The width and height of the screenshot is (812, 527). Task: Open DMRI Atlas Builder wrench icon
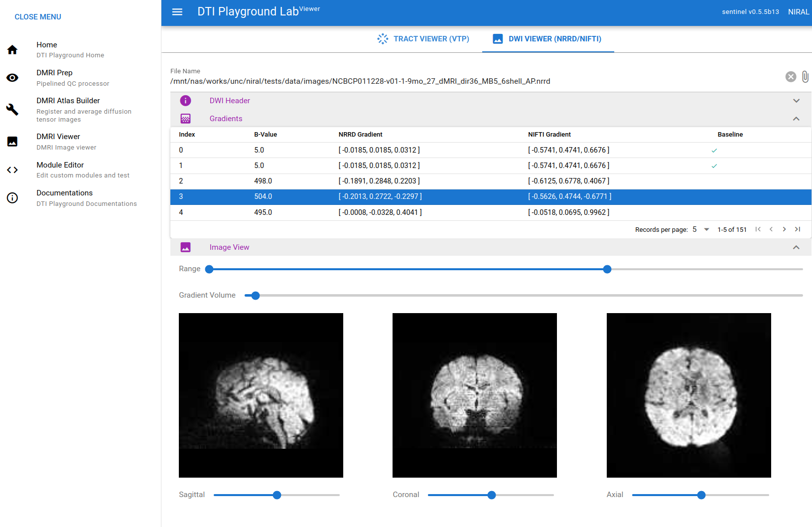click(x=12, y=110)
